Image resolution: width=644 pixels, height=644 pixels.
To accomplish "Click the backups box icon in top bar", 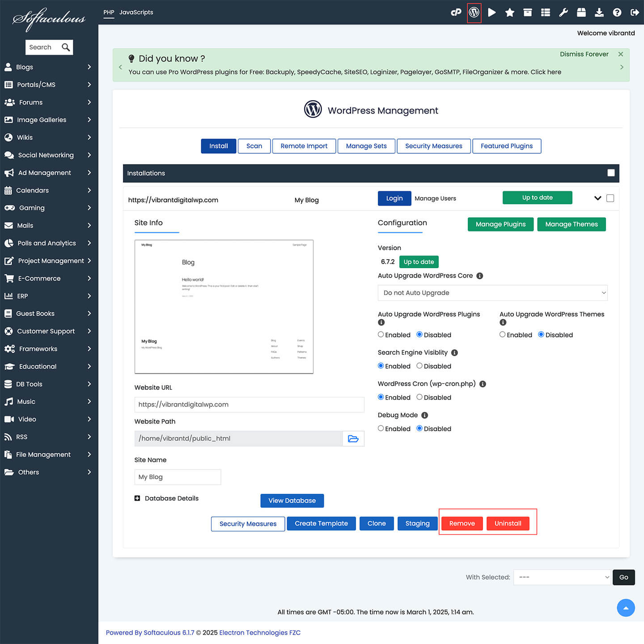I will tap(581, 13).
